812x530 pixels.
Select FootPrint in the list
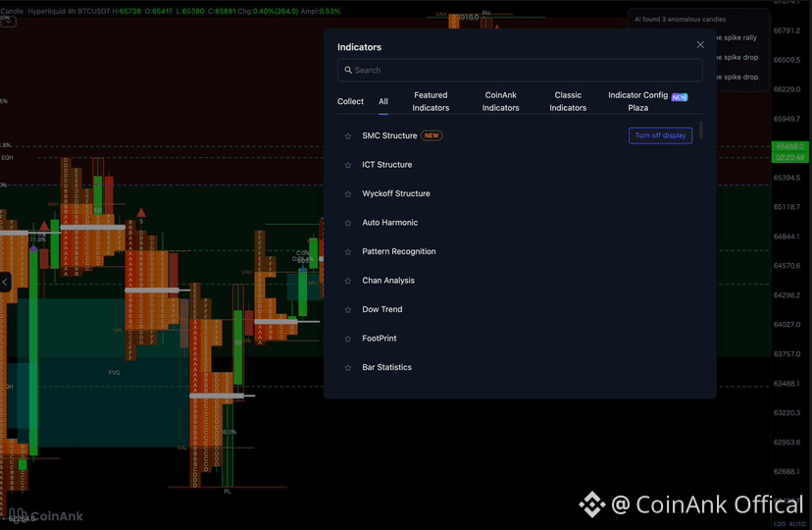[x=380, y=339]
